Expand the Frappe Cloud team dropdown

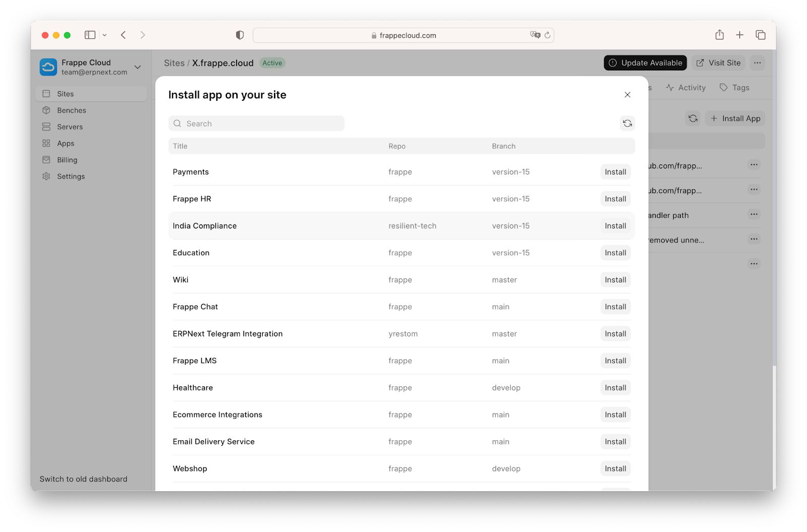(138, 67)
